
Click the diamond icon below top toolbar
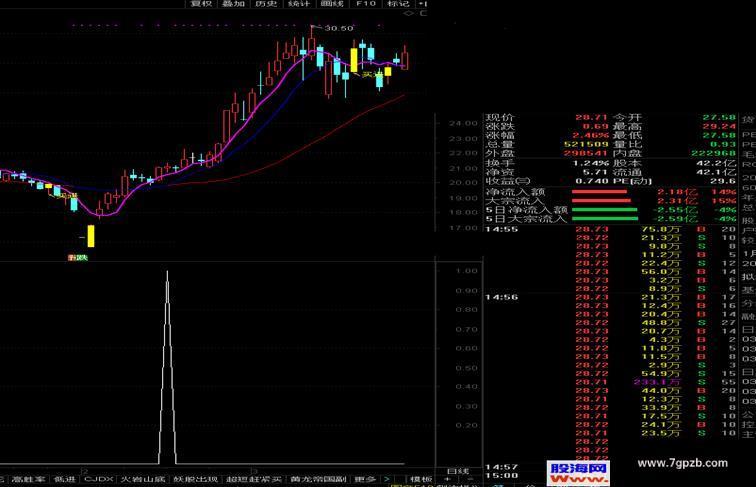[409, 14]
